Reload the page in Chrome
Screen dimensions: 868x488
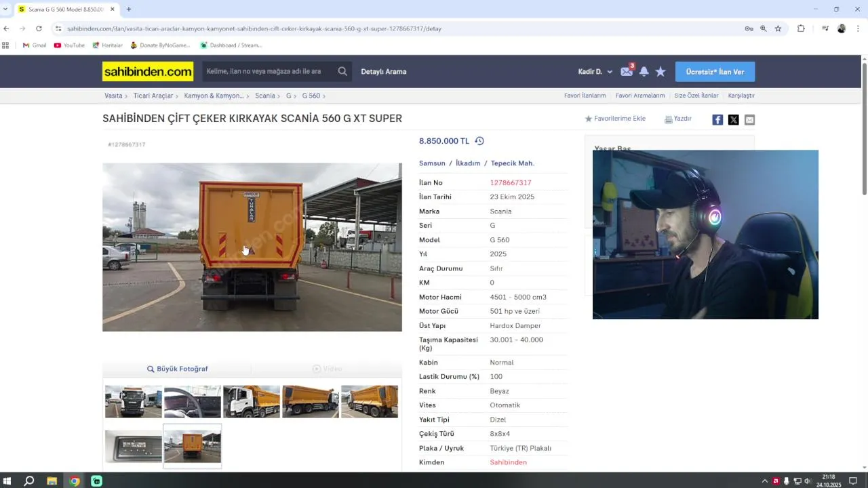[x=39, y=28]
